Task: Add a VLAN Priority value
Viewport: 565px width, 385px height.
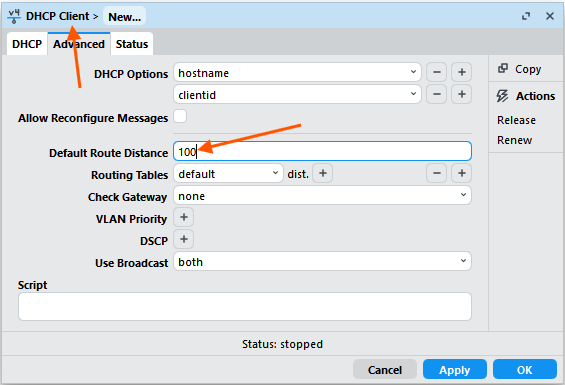Action: coord(184,217)
